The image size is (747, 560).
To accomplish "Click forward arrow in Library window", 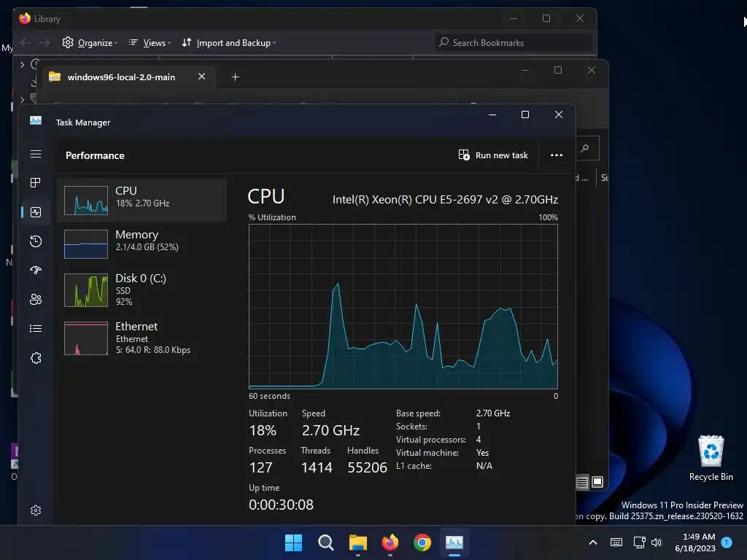I will pyautogui.click(x=44, y=43).
